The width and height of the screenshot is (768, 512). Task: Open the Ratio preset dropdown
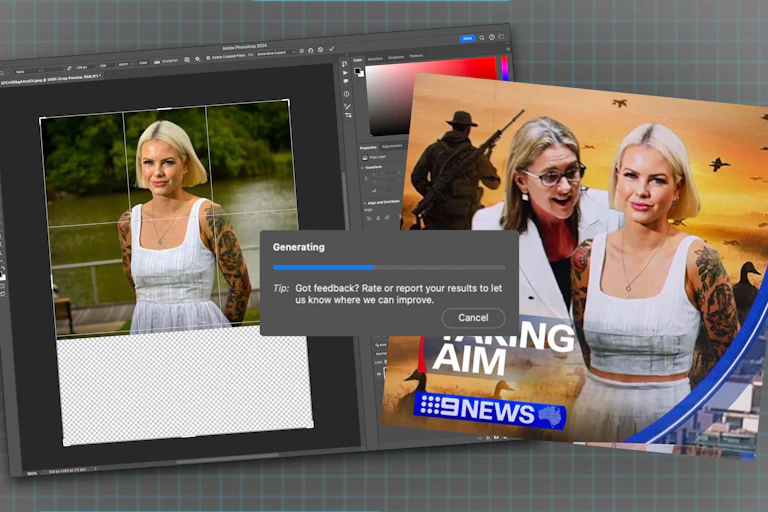(x=27, y=72)
